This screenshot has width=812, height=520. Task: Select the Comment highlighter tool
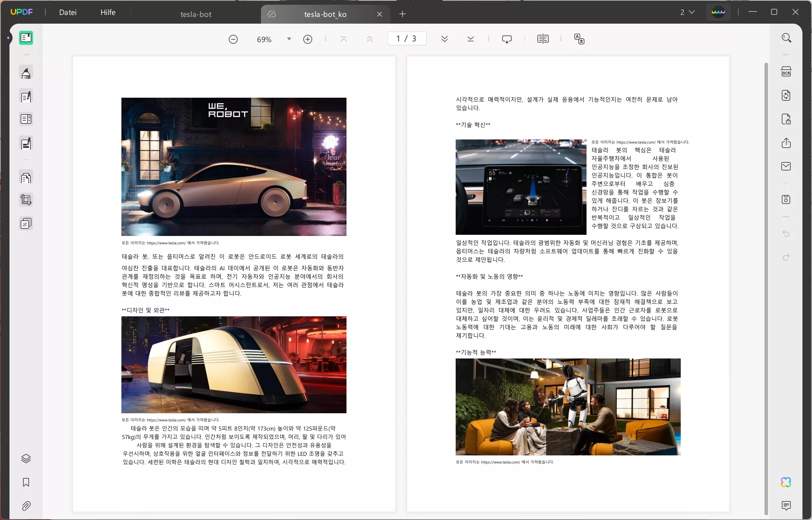click(26, 73)
